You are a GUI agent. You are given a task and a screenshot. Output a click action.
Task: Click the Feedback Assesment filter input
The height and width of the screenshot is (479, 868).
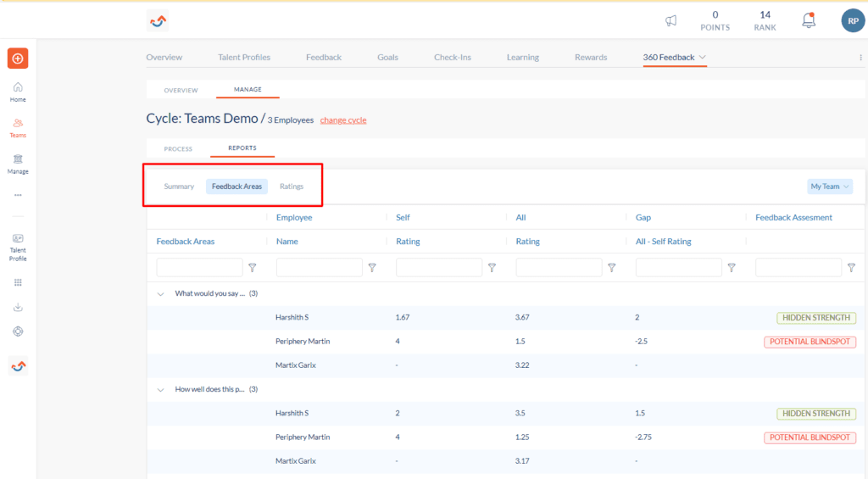pyautogui.click(x=798, y=267)
